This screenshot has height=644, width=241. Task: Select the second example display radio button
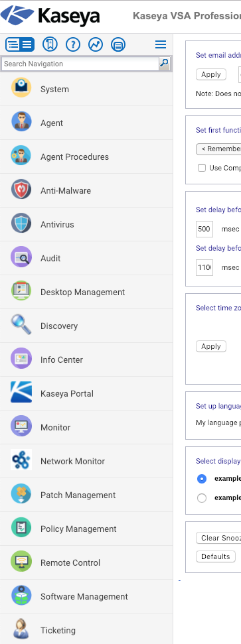click(202, 498)
